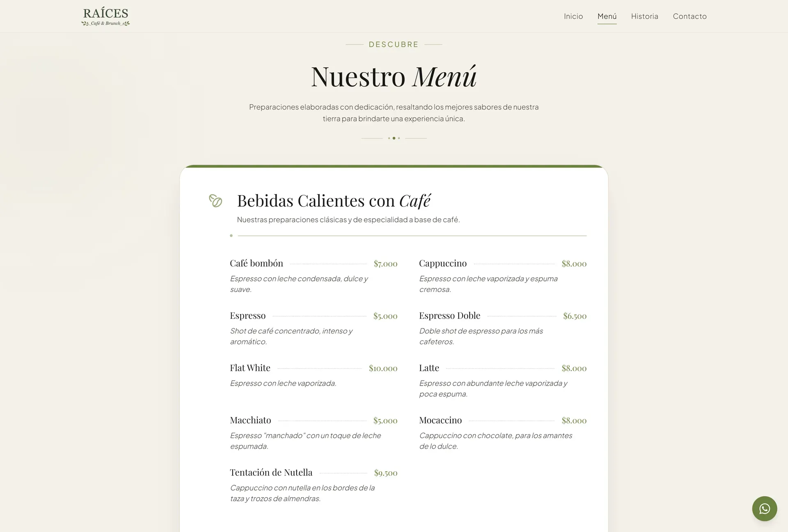Click the Cappuccino $8.000 price

click(574, 264)
